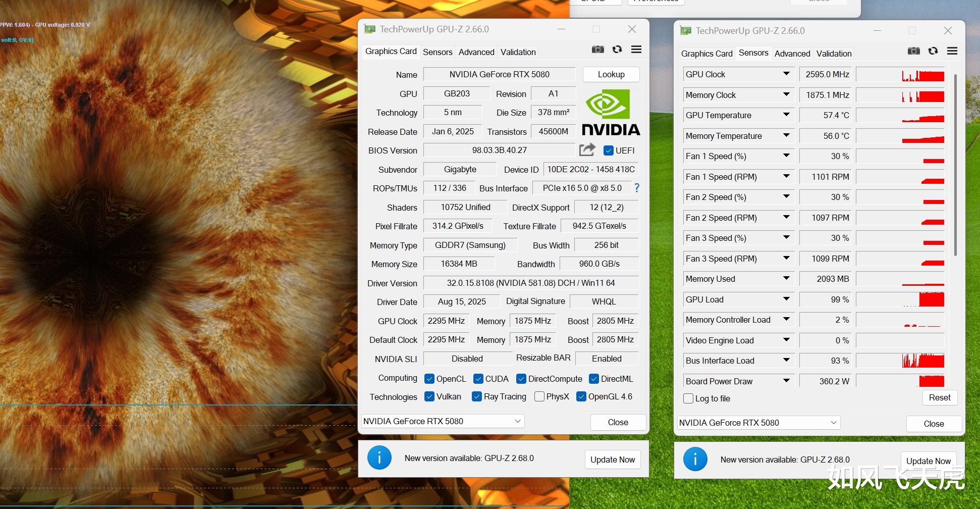The image size is (980, 509).
Task: Toggle the Ray Tracing checkbox
Action: click(x=476, y=396)
